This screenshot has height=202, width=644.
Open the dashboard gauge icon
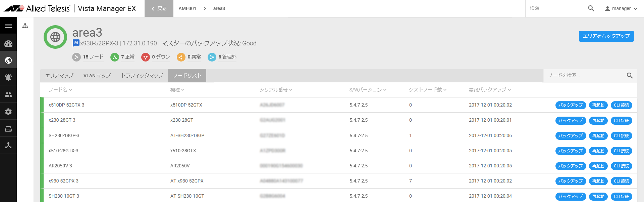[8, 43]
